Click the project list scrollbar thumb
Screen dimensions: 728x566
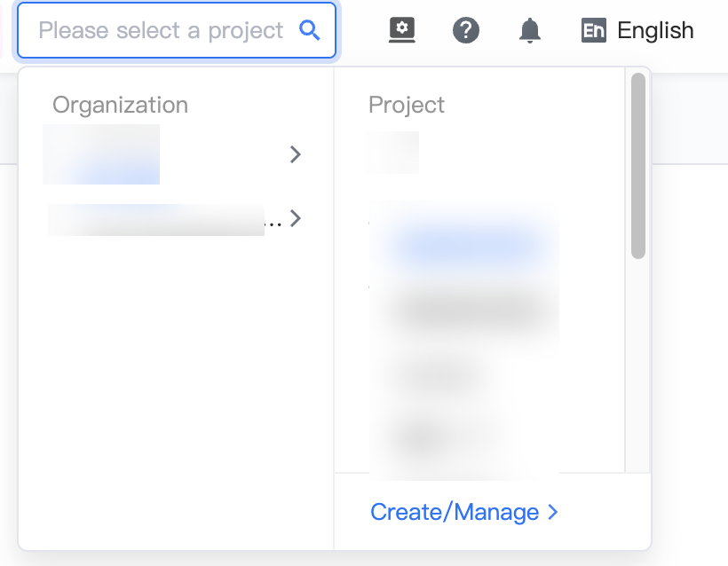click(x=638, y=166)
